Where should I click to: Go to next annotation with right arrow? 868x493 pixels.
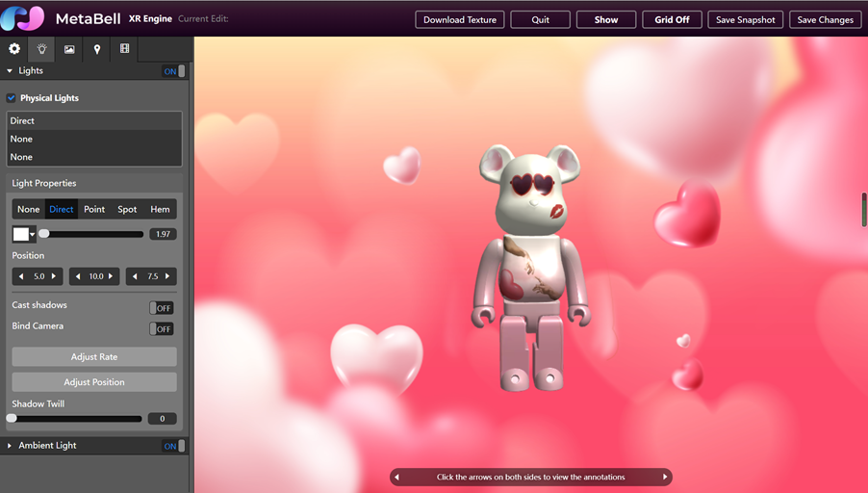pos(665,477)
